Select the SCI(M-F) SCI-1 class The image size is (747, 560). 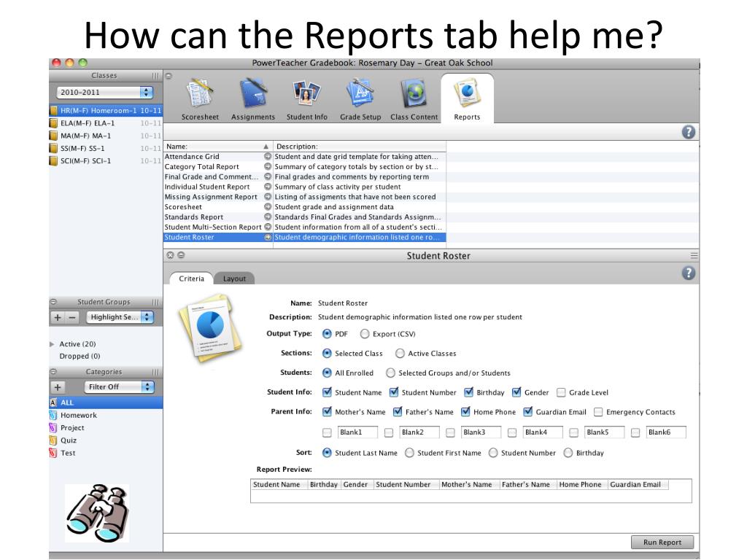[x=106, y=161]
